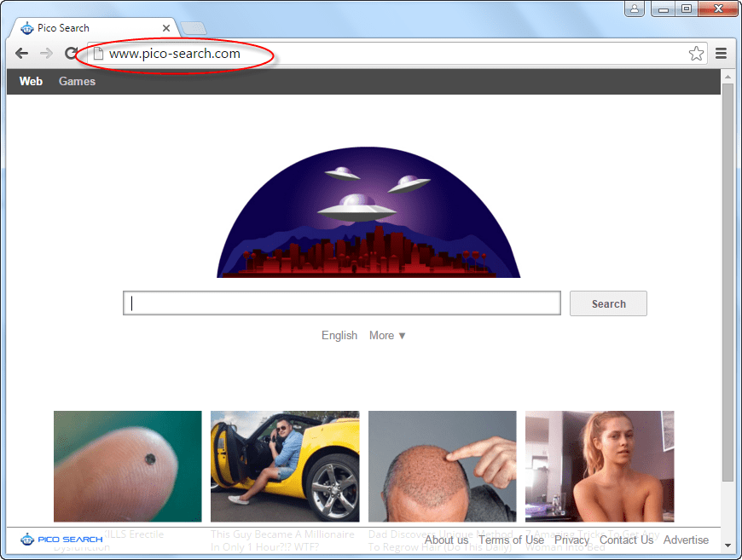Click the UFO city logo image
This screenshot has width=742, height=560.
368,212
